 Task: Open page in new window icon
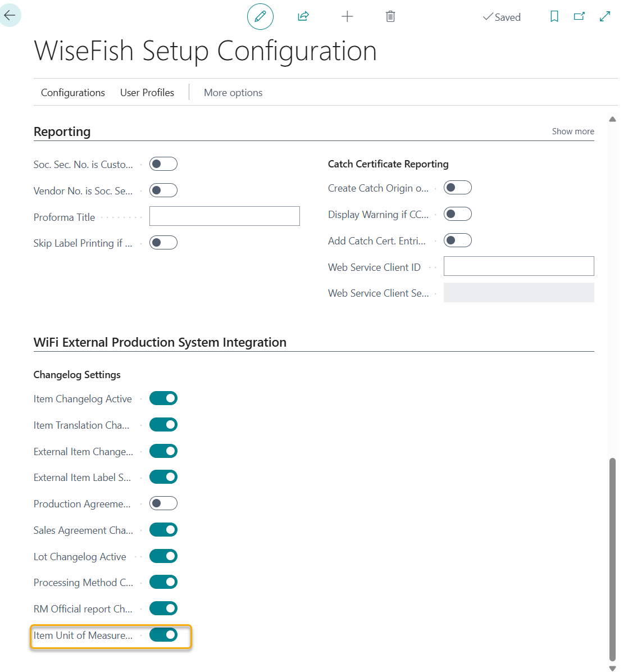(579, 17)
